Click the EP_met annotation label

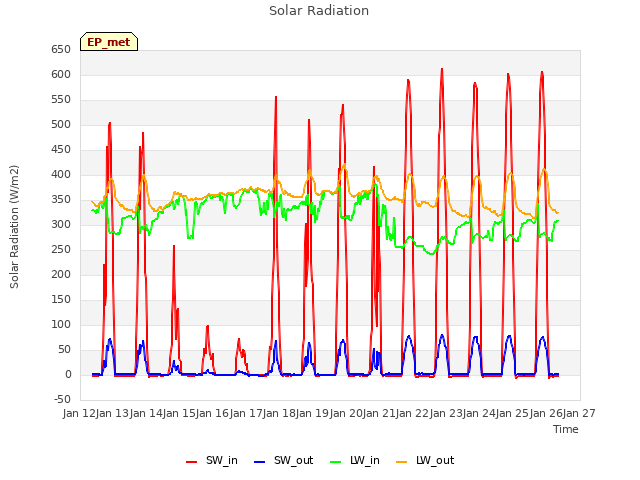[x=109, y=42]
